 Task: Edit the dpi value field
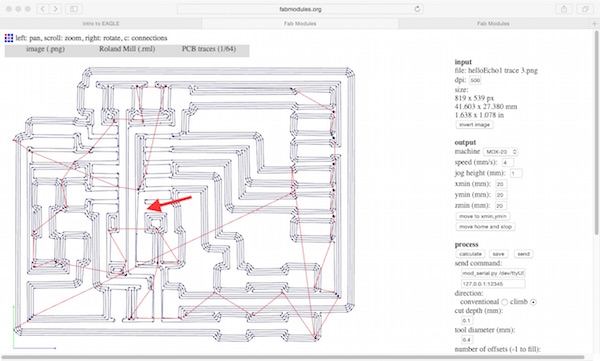click(475, 80)
